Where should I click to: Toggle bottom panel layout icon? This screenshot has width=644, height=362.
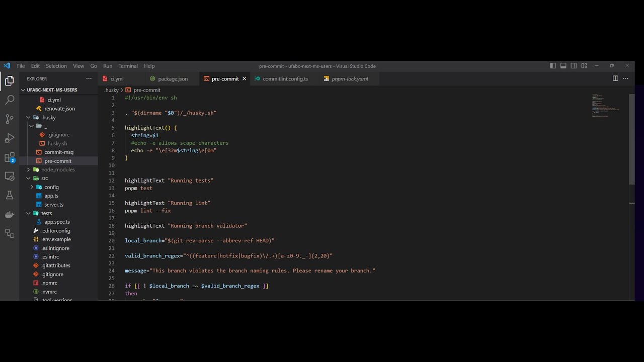[x=563, y=66]
